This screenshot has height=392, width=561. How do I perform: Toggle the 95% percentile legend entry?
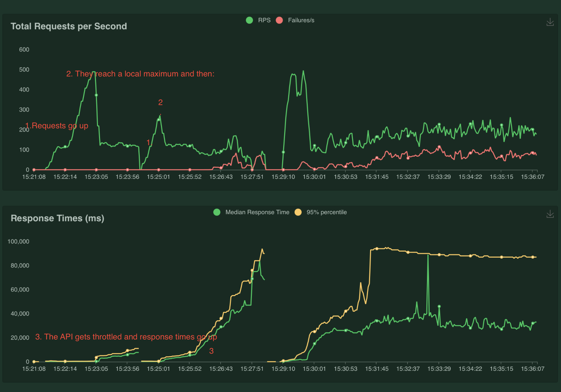point(321,212)
